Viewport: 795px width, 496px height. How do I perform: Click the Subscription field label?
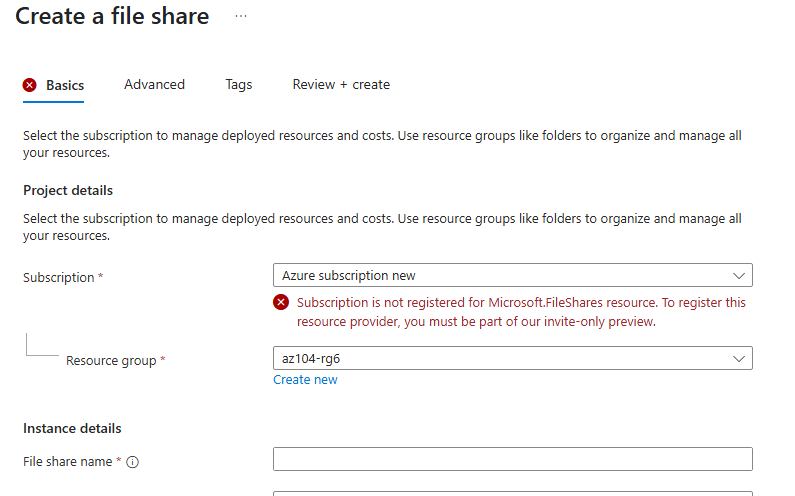(x=58, y=277)
